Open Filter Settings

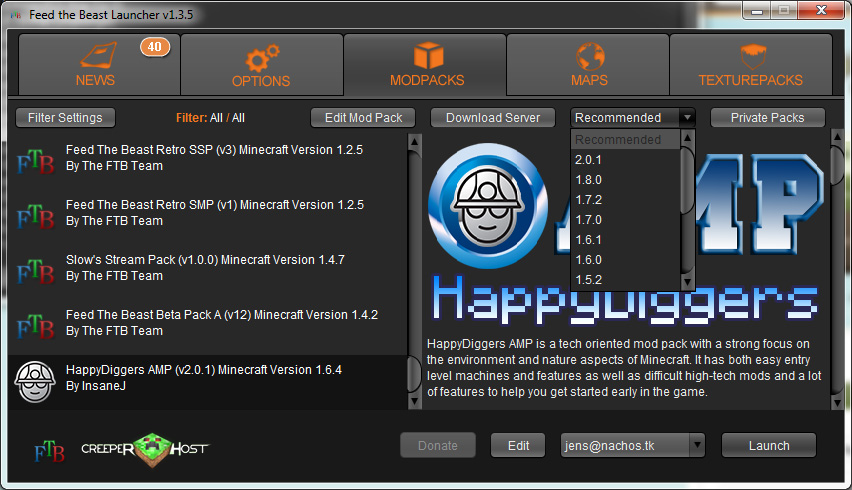(x=65, y=118)
